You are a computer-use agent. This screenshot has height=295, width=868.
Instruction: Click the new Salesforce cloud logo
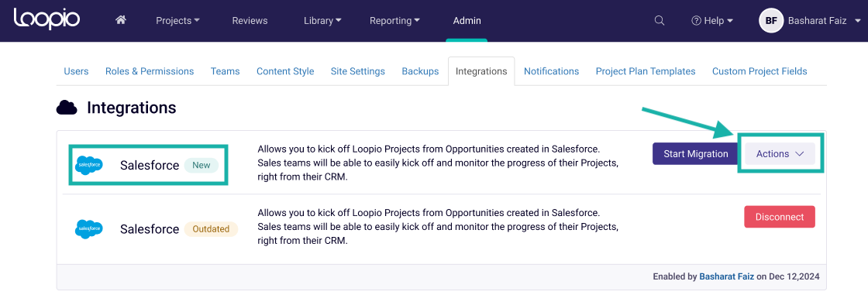(x=88, y=165)
